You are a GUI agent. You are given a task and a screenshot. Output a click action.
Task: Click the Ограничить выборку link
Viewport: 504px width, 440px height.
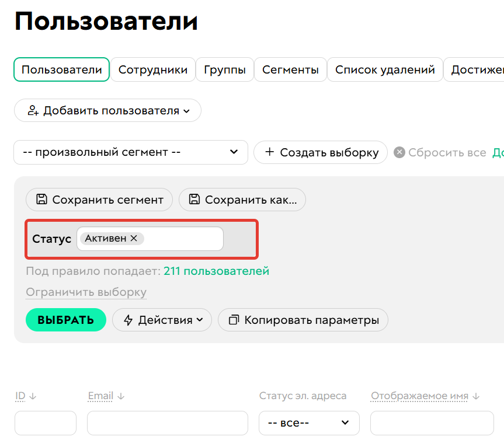click(86, 292)
